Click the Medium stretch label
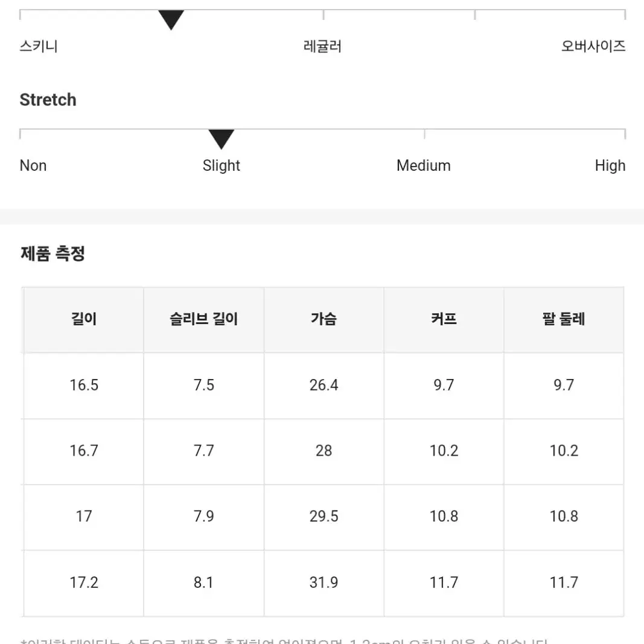The height and width of the screenshot is (644, 644). pos(424,165)
